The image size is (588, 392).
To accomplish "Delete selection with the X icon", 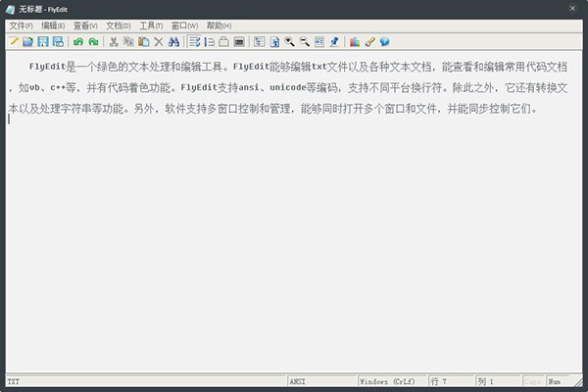I will pos(159,41).
